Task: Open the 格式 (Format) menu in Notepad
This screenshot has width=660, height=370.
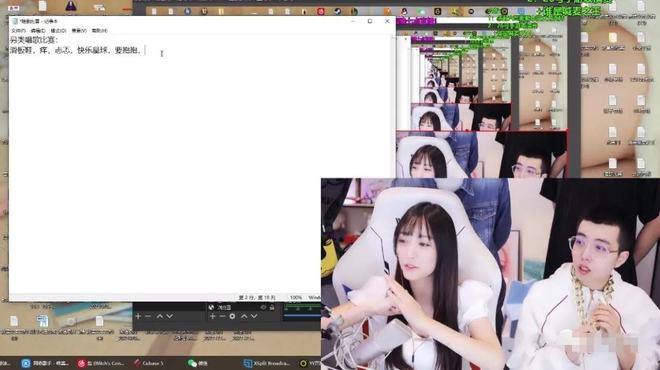Action: click(58, 30)
